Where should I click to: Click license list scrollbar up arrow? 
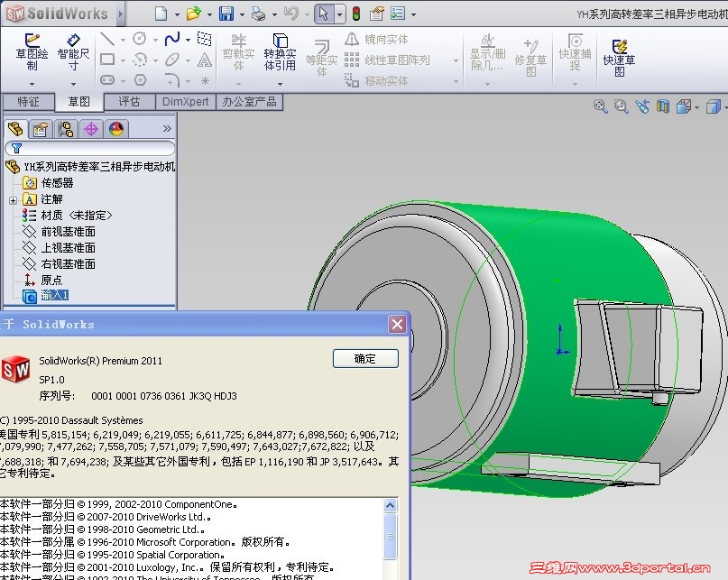click(x=391, y=505)
